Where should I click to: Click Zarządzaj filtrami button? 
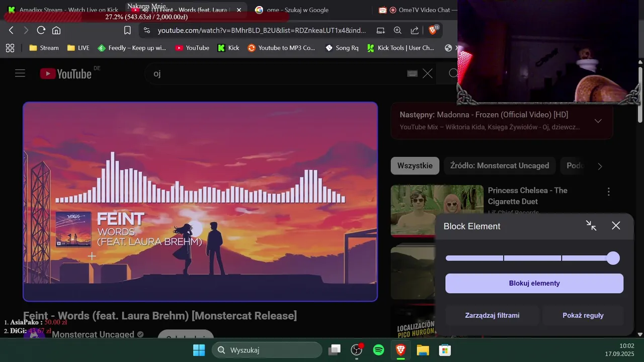click(492, 316)
